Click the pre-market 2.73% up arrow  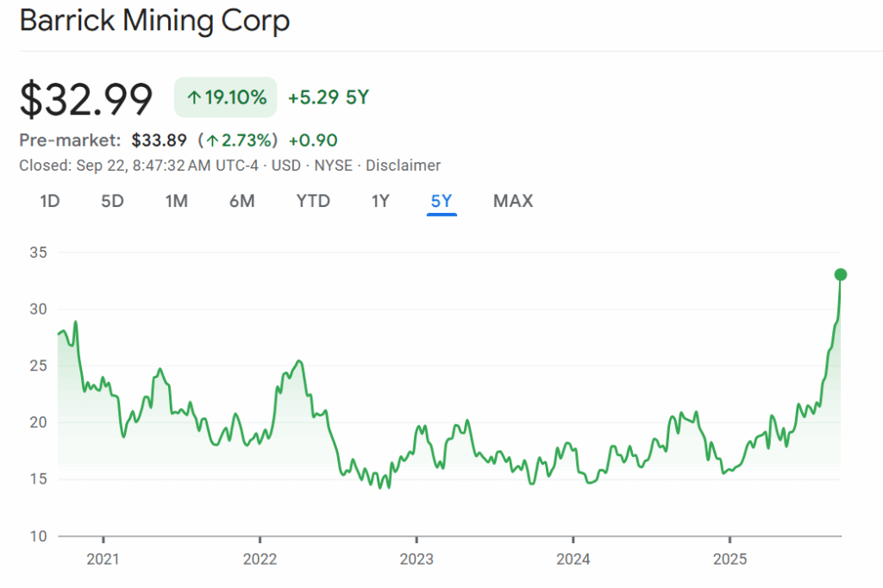[212, 141]
